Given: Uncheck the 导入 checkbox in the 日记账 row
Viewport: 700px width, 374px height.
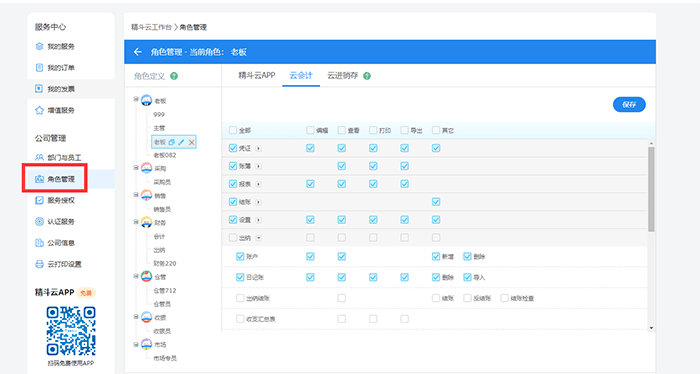Looking at the screenshot, I should tap(467, 277).
